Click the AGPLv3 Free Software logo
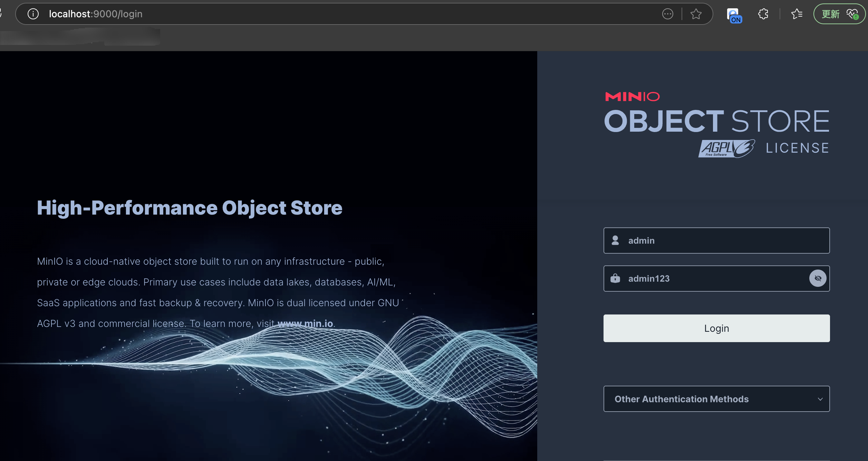Viewport: 868px width, 461px height. click(x=726, y=149)
